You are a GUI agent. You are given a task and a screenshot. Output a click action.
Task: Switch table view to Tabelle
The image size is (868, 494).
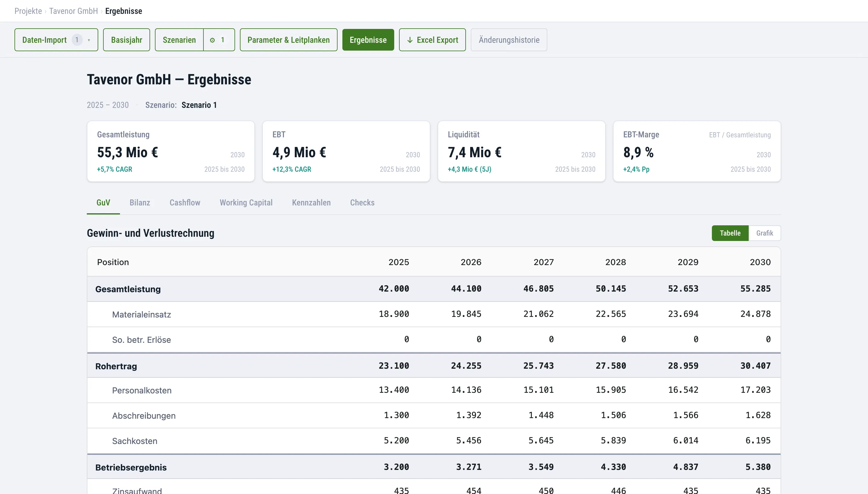pos(730,233)
